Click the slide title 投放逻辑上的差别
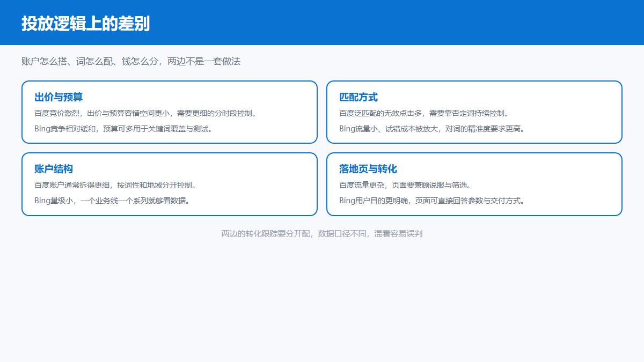This screenshot has height=362, width=644. click(x=85, y=24)
